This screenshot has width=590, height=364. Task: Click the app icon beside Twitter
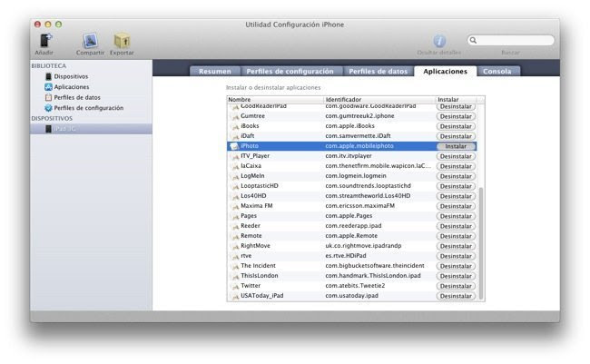(x=235, y=286)
